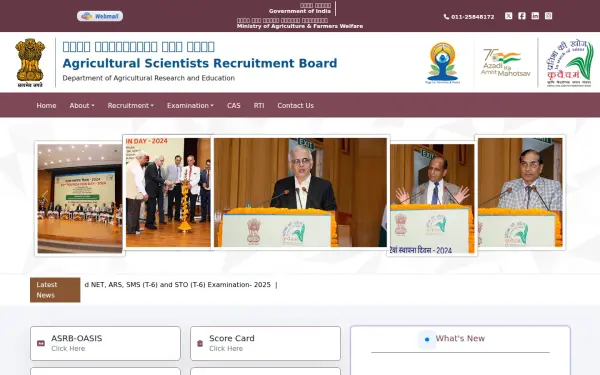Select the speaker in checked jacket photo
Viewport: 600px width, 375px height.
(x=520, y=192)
